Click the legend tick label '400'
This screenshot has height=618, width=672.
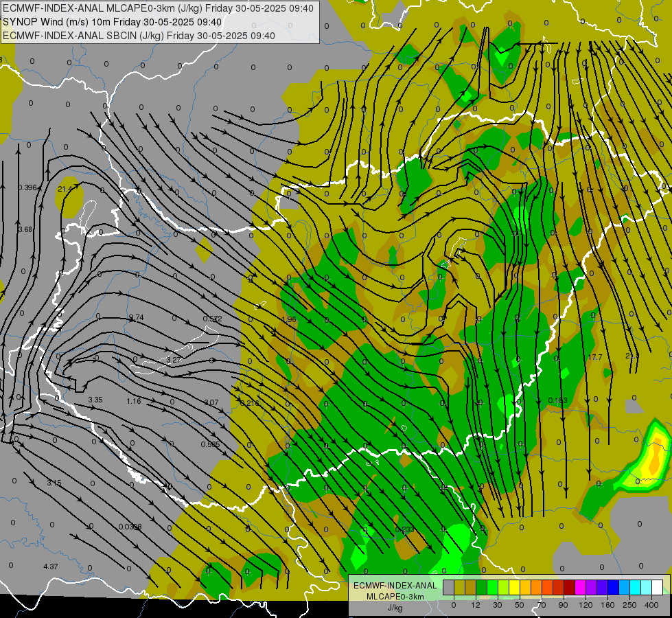click(651, 605)
